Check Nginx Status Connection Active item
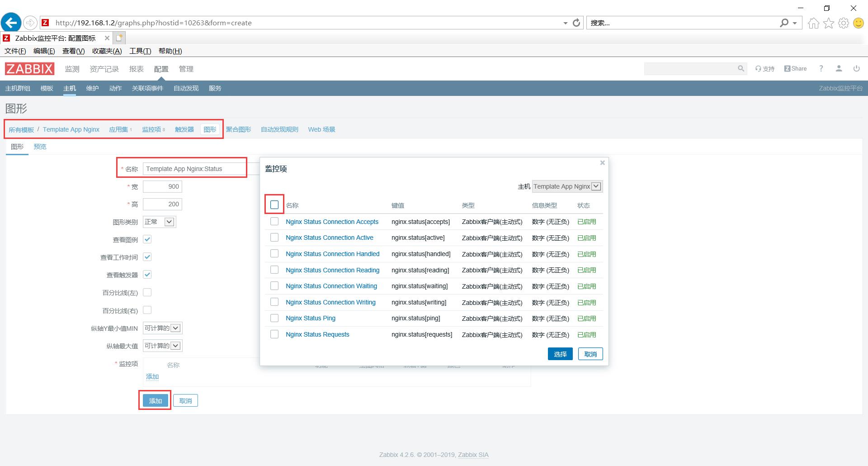 pyautogui.click(x=274, y=238)
